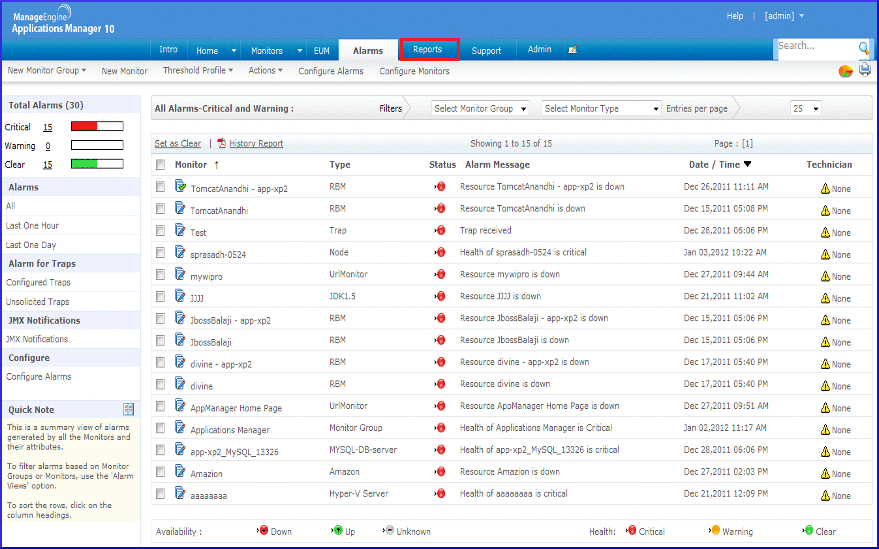Click the technician warning icon for the divine row
879x549 pixels.
[825, 386]
